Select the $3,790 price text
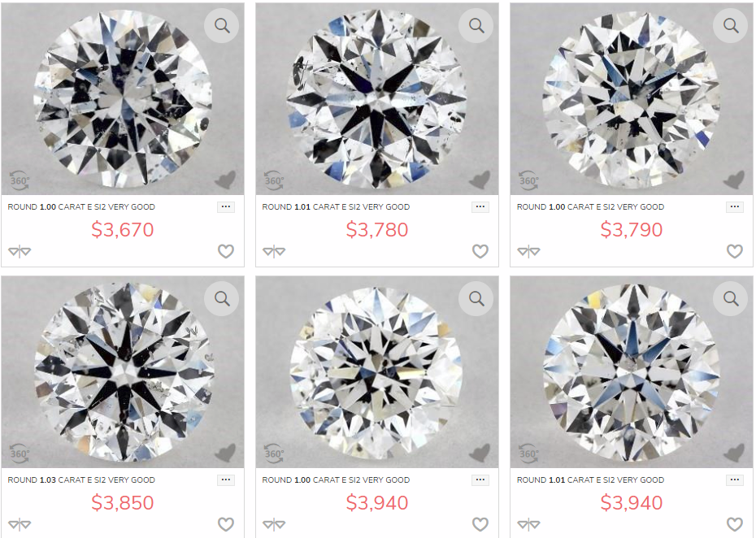The width and height of the screenshot is (756, 538). (632, 230)
